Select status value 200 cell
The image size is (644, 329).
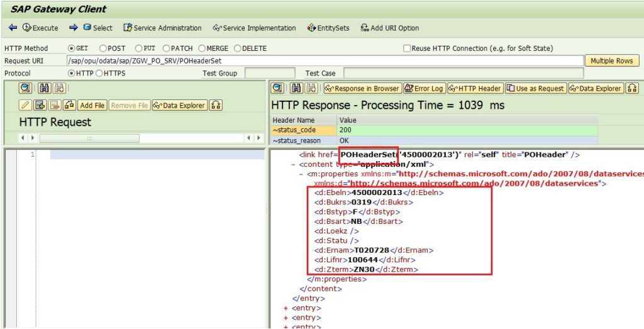point(467,130)
